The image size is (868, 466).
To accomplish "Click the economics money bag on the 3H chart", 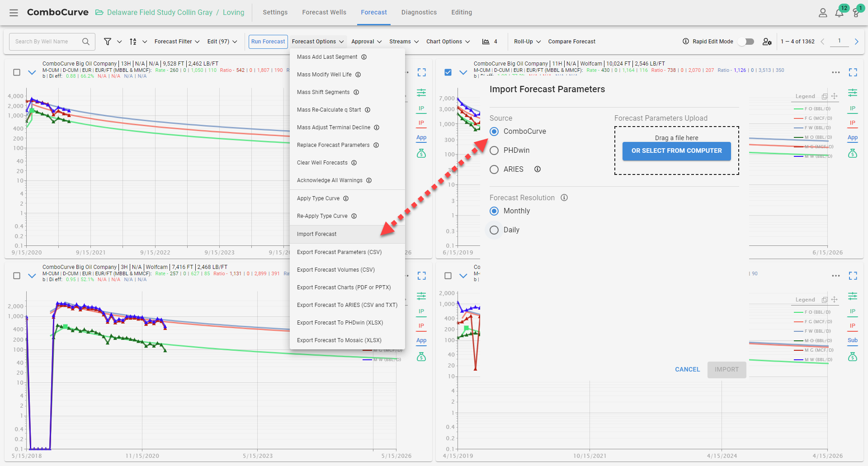I will tap(421, 357).
